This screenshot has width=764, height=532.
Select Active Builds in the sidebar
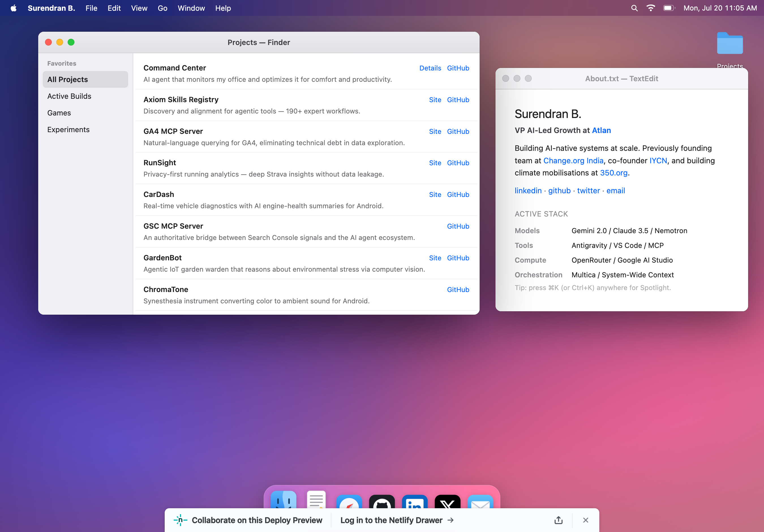pos(85,96)
